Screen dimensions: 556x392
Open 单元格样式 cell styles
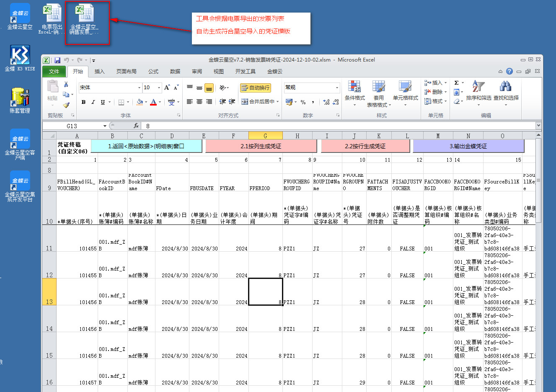[x=405, y=93]
